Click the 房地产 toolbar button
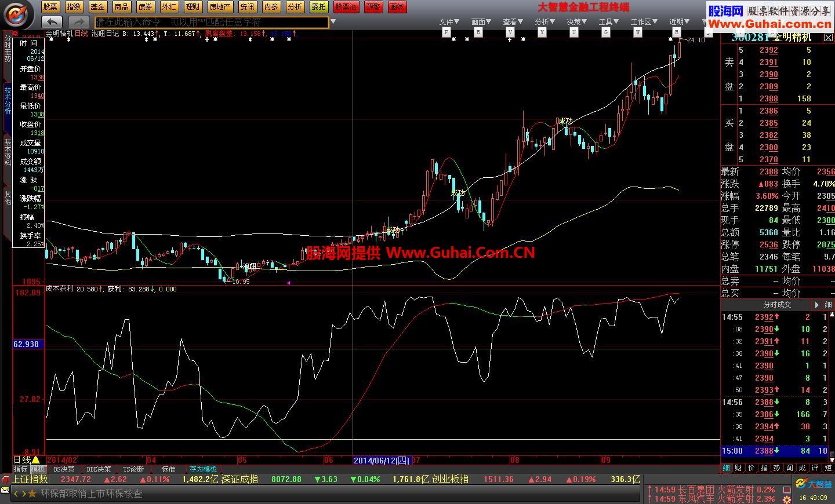Screen dimensions: 835x504 point(220,7)
